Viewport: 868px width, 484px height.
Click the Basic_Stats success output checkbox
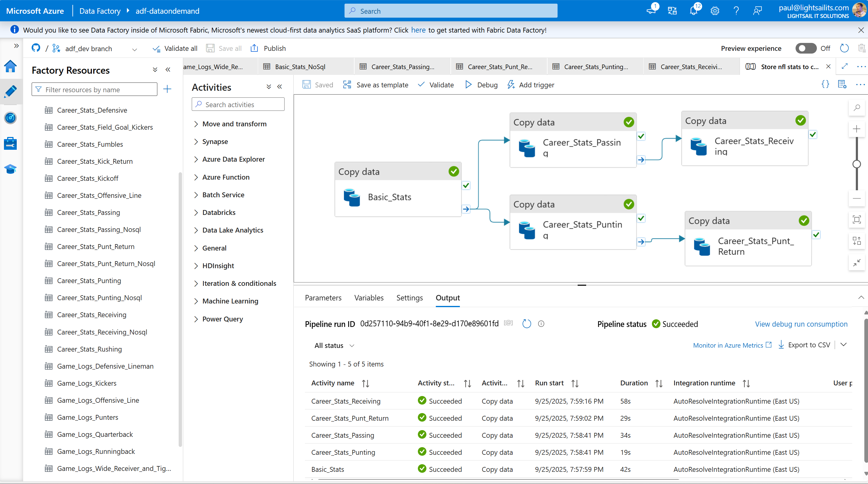click(466, 185)
